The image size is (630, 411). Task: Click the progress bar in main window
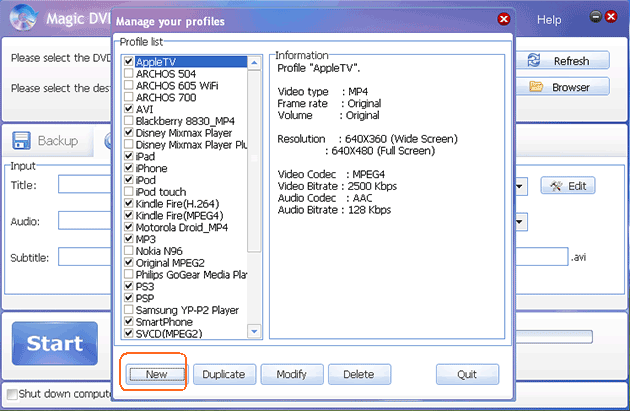[554, 337]
